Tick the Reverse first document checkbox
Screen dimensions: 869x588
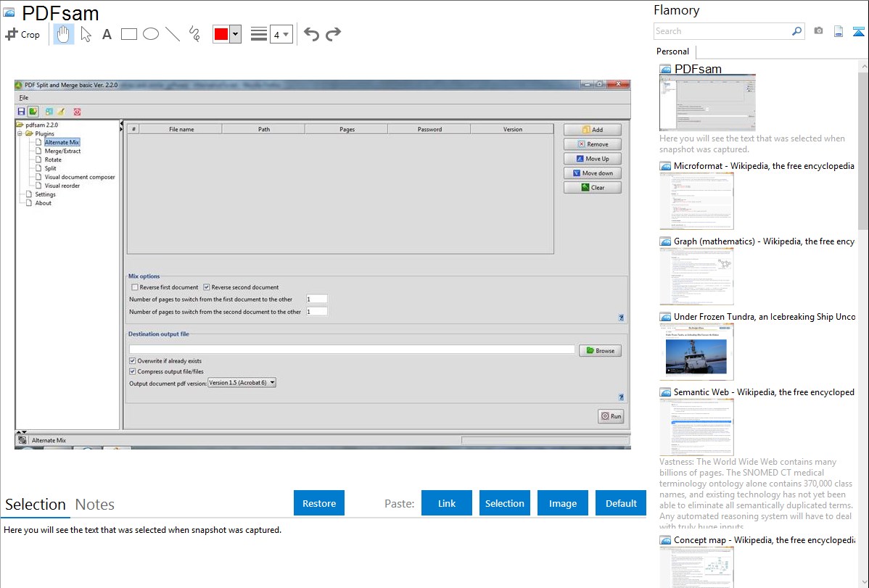point(135,287)
